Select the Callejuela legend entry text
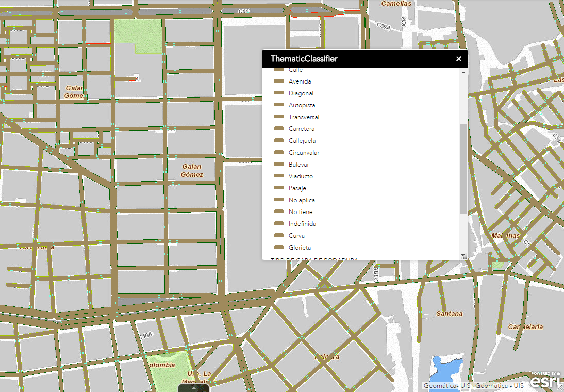 tap(302, 141)
